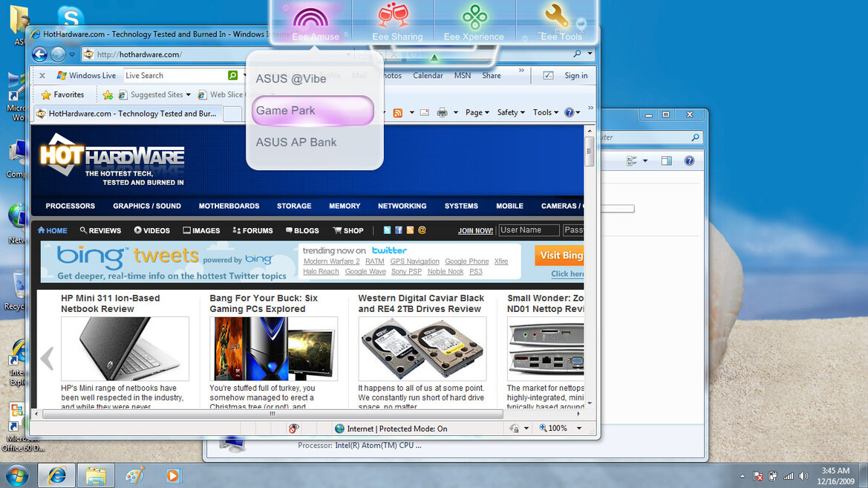Click the Windows Live toolbar button
This screenshot has height=488, width=868.
tap(86, 75)
